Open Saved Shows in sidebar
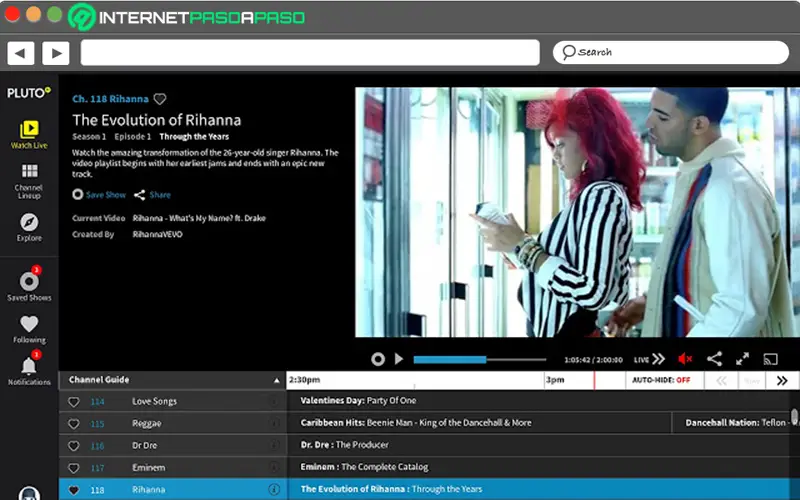The image size is (800, 500). click(29, 286)
